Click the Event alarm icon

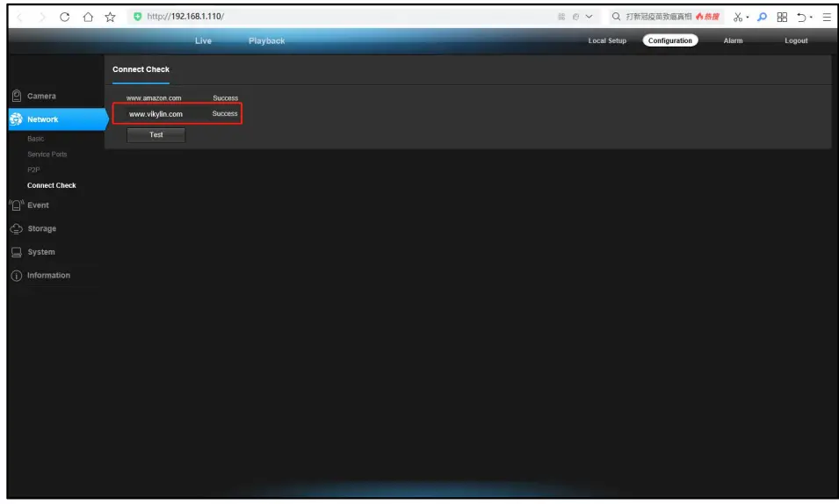click(x=17, y=205)
